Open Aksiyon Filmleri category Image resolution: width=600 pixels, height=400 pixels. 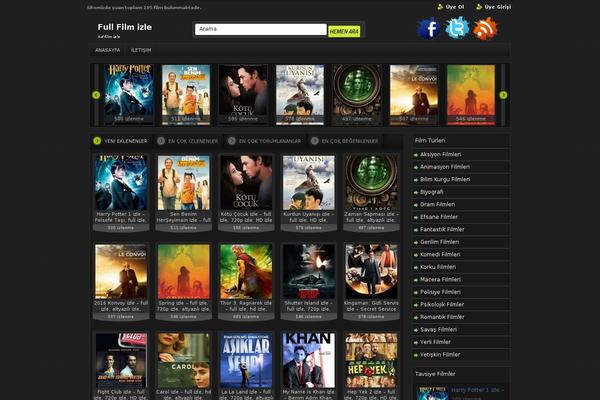coord(440,154)
